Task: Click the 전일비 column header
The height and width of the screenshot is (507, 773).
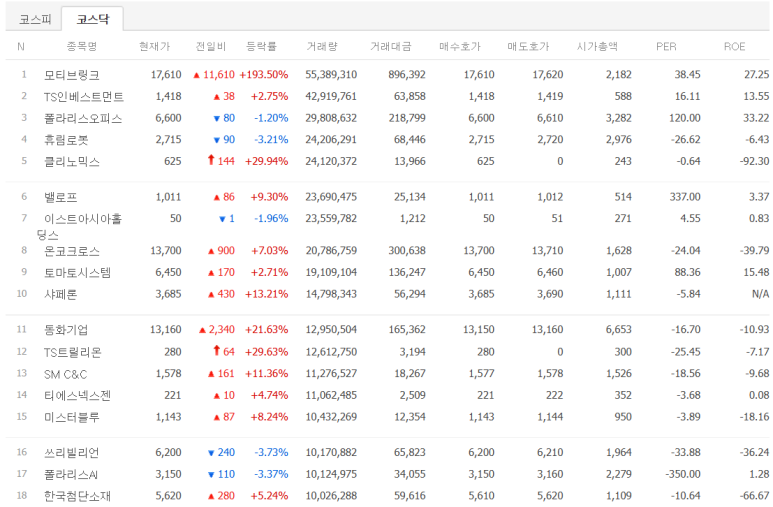Action: pos(211,46)
